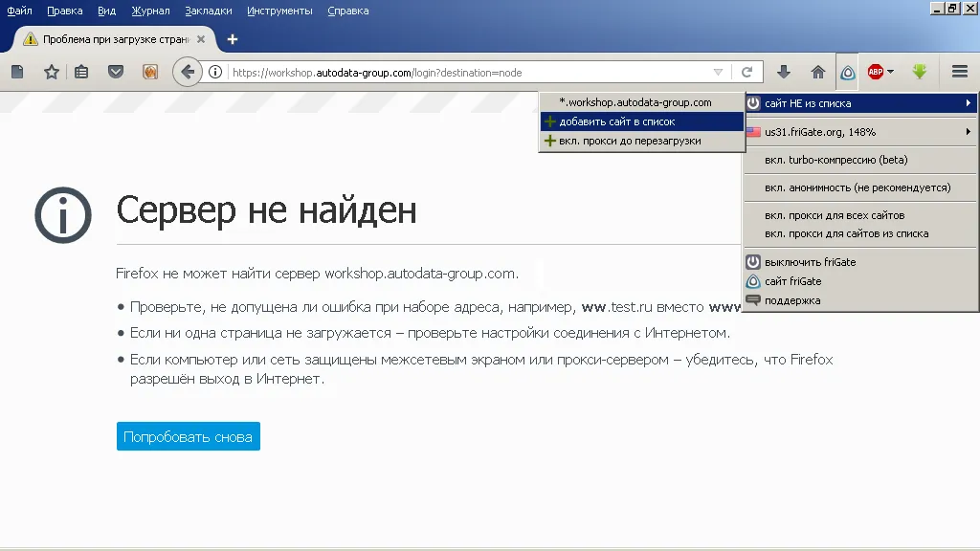This screenshot has width=980, height=551.
Task: Expand the us31.friGate.org proxy submenu
Action: (x=860, y=132)
